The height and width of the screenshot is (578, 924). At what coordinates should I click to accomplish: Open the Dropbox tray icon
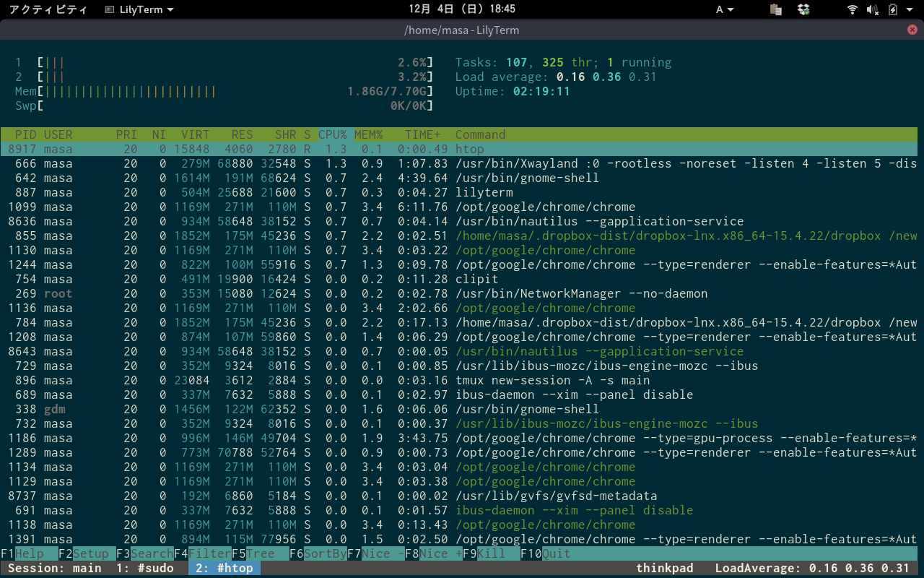(803, 9)
